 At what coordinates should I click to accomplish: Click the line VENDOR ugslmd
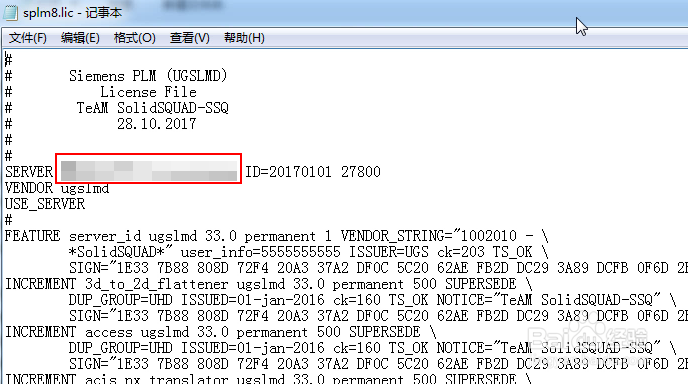(x=57, y=188)
